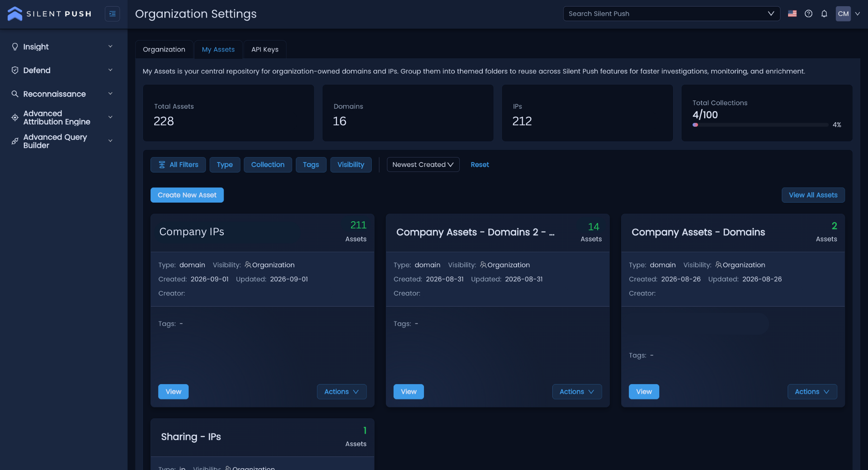This screenshot has width=868, height=470.
Task: Open the user account dropdown chevron
Action: pyautogui.click(x=858, y=14)
